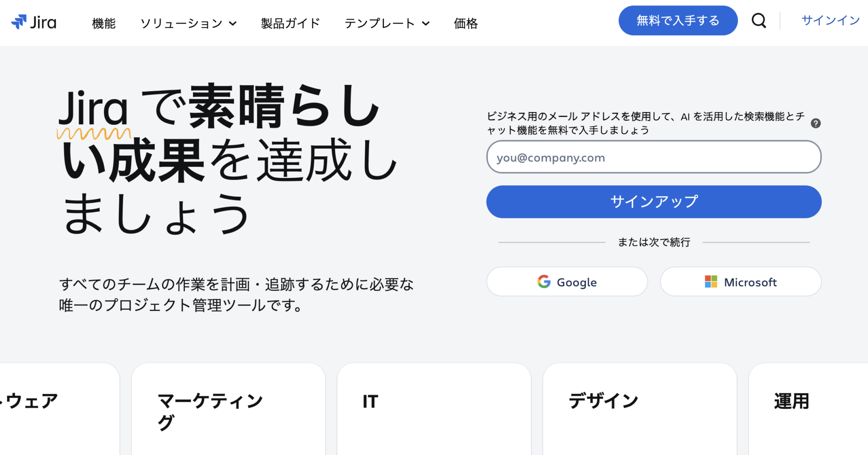The height and width of the screenshot is (455, 868).
Task: Click the Google logo icon
Action: pos(544,282)
